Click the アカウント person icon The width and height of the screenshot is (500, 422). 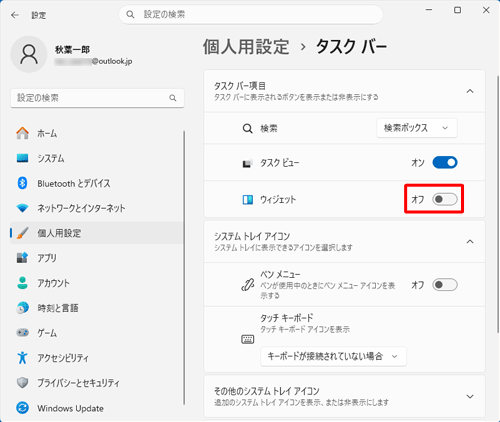click(22, 283)
